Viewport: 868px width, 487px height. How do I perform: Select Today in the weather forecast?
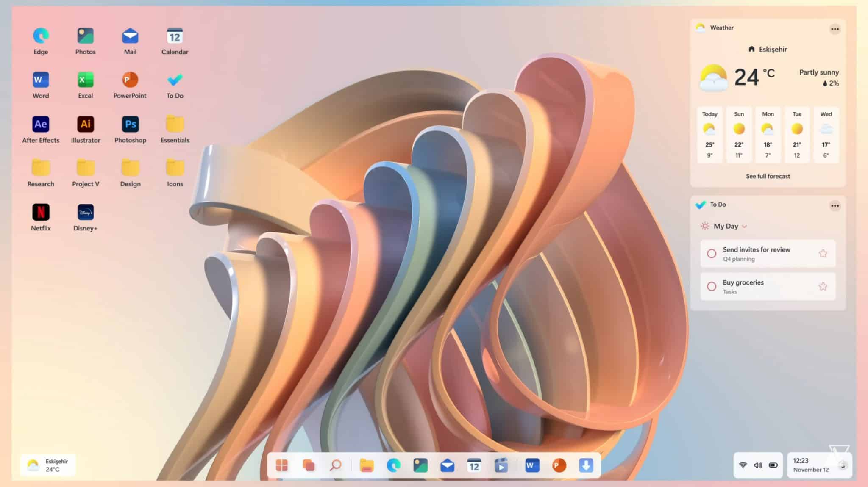tap(709, 135)
